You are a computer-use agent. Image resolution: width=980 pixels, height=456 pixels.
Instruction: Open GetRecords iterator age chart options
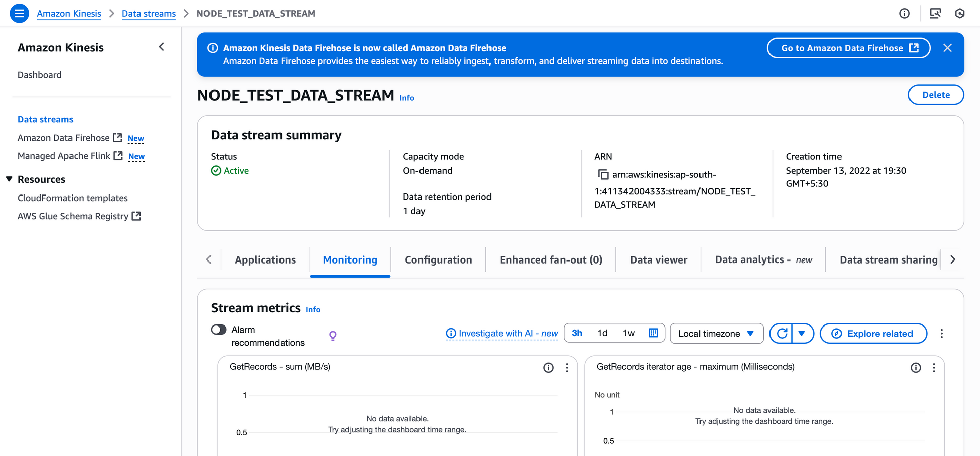click(x=934, y=368)
